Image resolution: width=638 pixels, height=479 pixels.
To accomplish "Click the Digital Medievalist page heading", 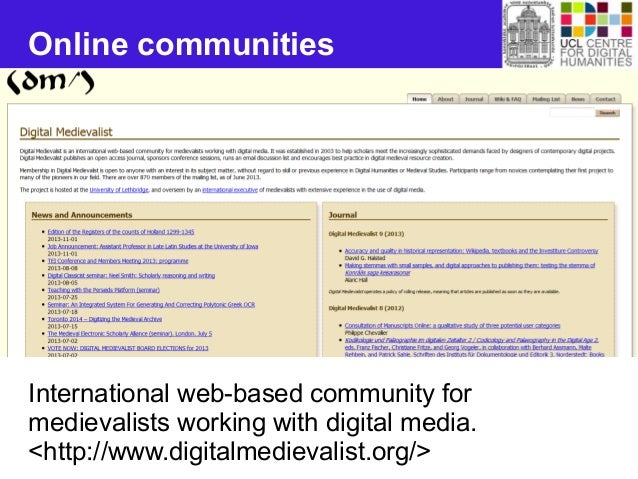I will [x=66, y=132].
